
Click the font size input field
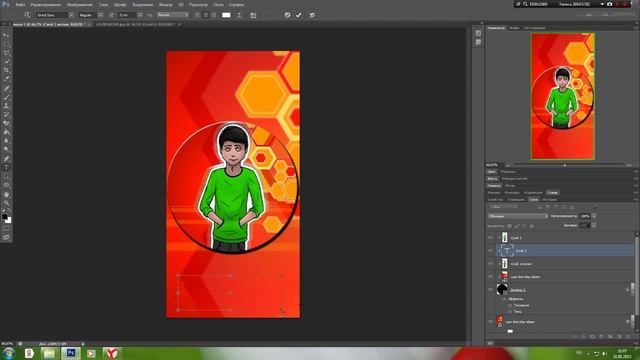[x=128, y=15]
